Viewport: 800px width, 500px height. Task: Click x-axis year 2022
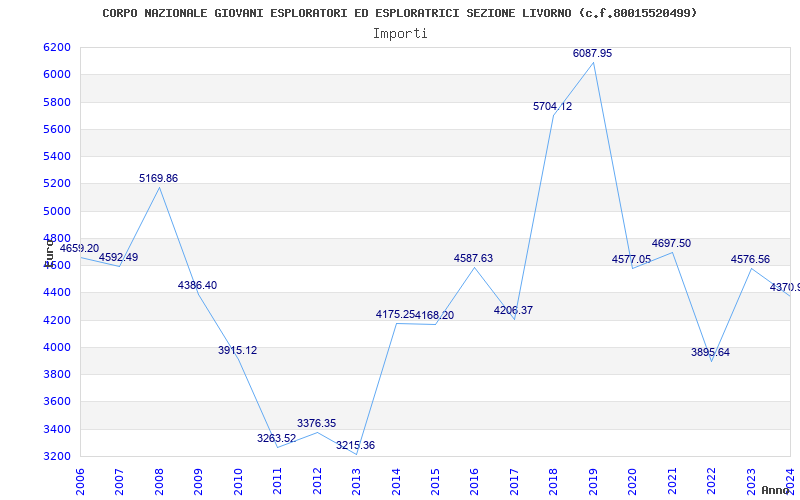tap(711, 482)
